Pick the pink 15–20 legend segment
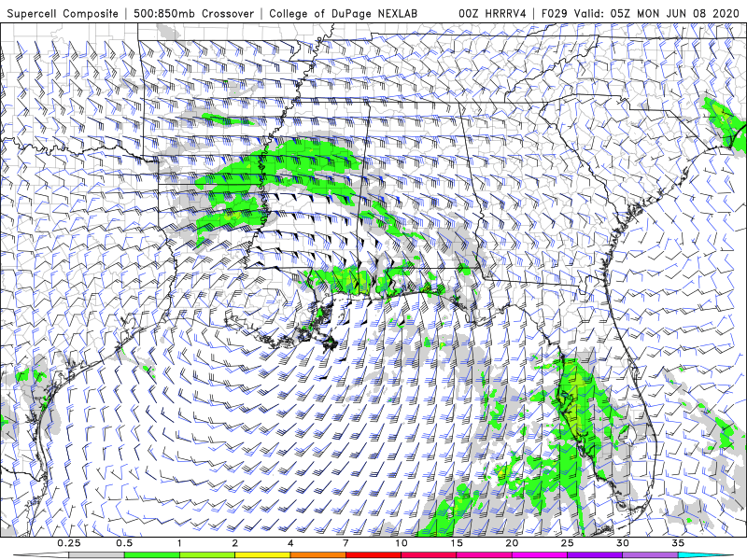 click(484, 555)
